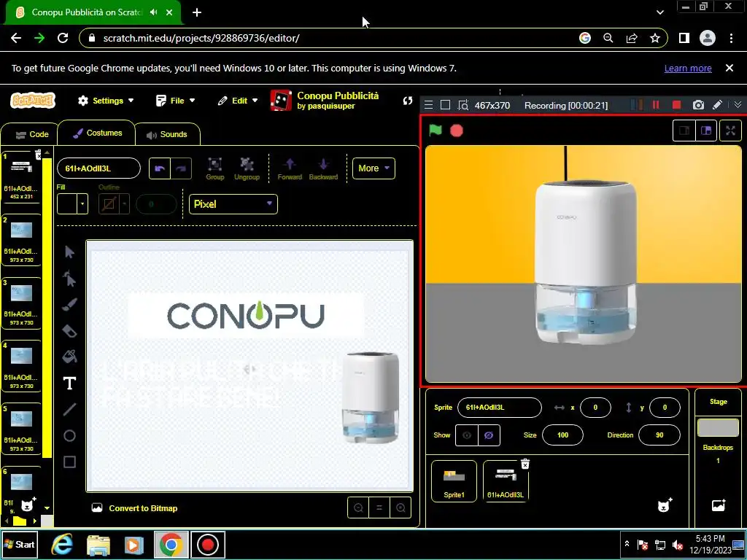Select the Line tool
This screenshot has height=560, width=747.
pyautogui.click(x=69, y=410)
